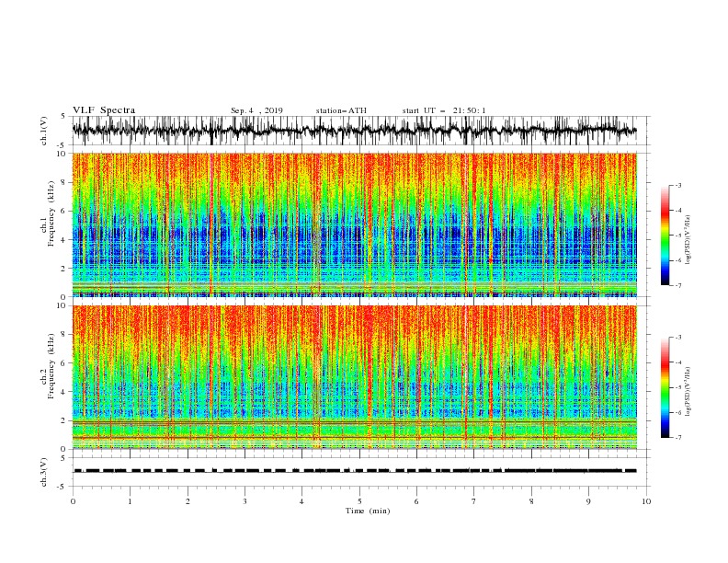Click the ch.1 colorbar "log(PSD)(V²/Hz)" label
Image resolution: width=728 pixels, height=563 pixels.
click(x=688, y=240)
